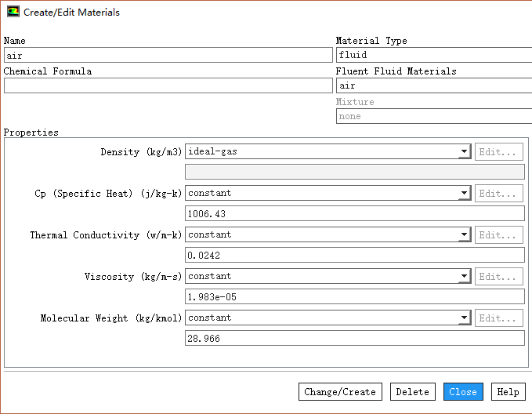
Task: Close the materials dialog with Close button
Action: point(462,392)
